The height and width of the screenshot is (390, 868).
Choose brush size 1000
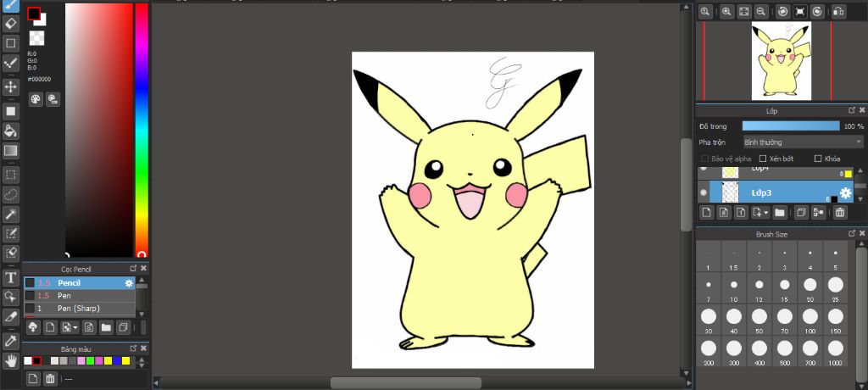[835, 352]
